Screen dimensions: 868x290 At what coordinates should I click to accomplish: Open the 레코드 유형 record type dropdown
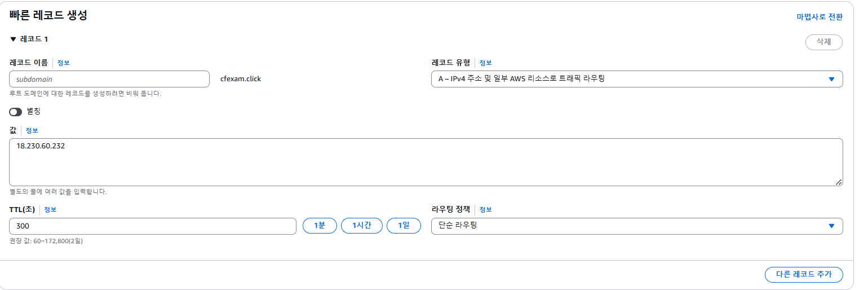[x=637, y=79]
